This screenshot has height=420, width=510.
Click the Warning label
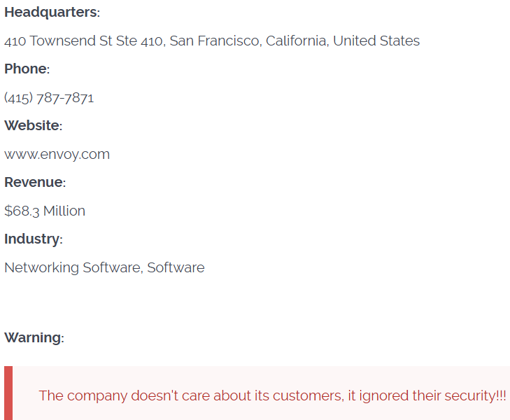pos(34,337)
